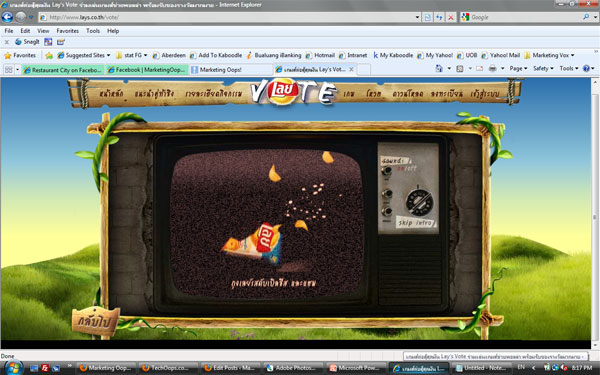
Task: Open the Yahoo! Mail favorite
Action: [x=501, y=55]
